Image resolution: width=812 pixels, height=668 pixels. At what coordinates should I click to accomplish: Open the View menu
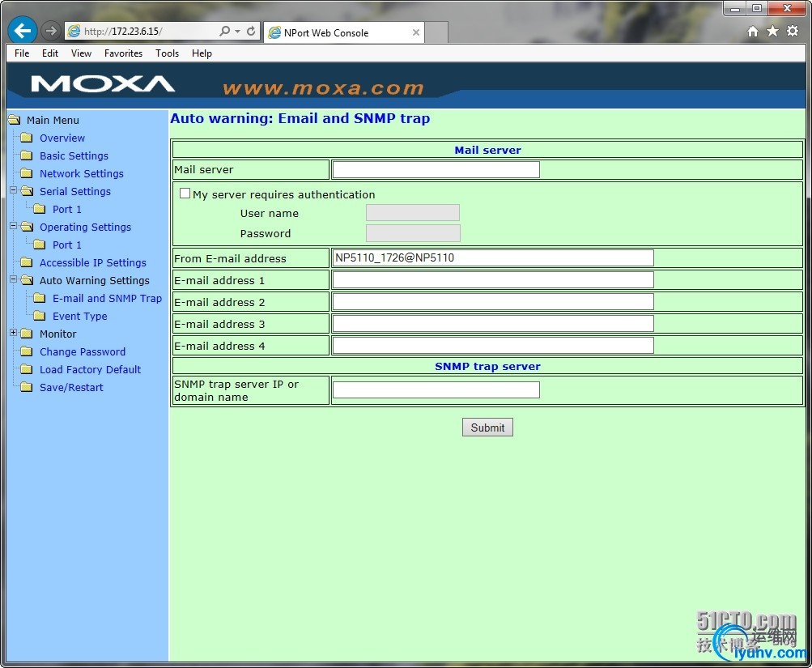click(81, 53)
